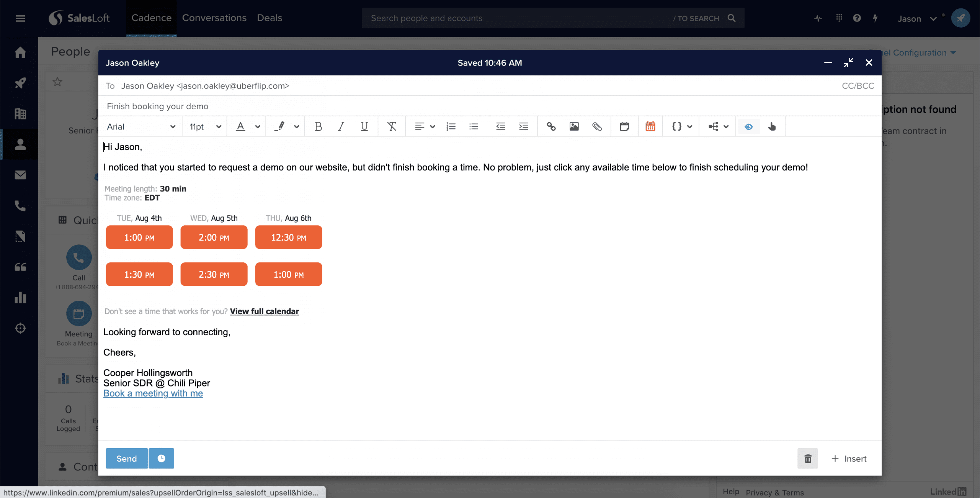Open the Deals tab
This screenshot has width=980, height=498.
[269, 18]
